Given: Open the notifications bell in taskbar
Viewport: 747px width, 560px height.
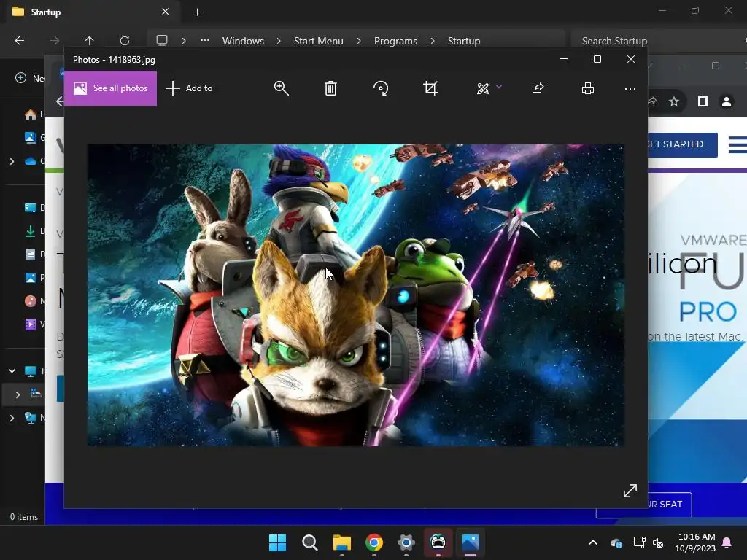Looking at the screenshot, I should click(727, 542).
